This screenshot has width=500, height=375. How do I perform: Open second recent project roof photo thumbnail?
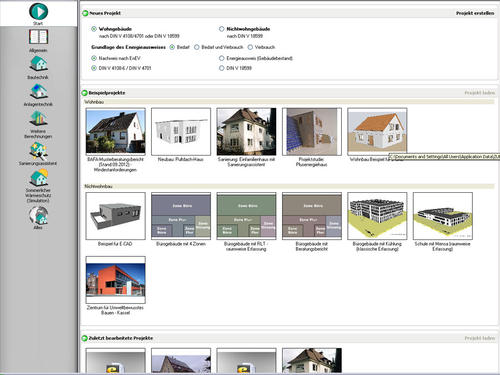[181, 361]
